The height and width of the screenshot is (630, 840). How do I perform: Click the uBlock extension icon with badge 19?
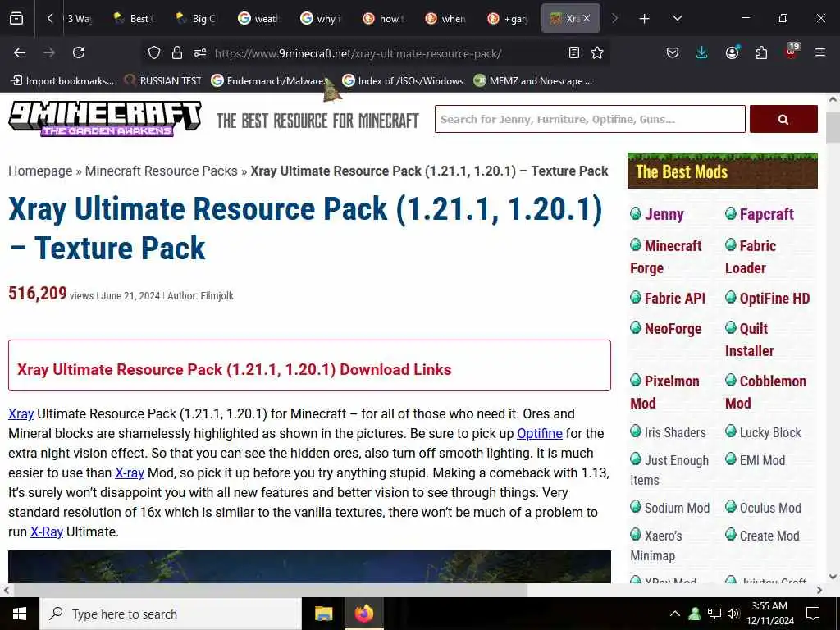tap(792, 52)
